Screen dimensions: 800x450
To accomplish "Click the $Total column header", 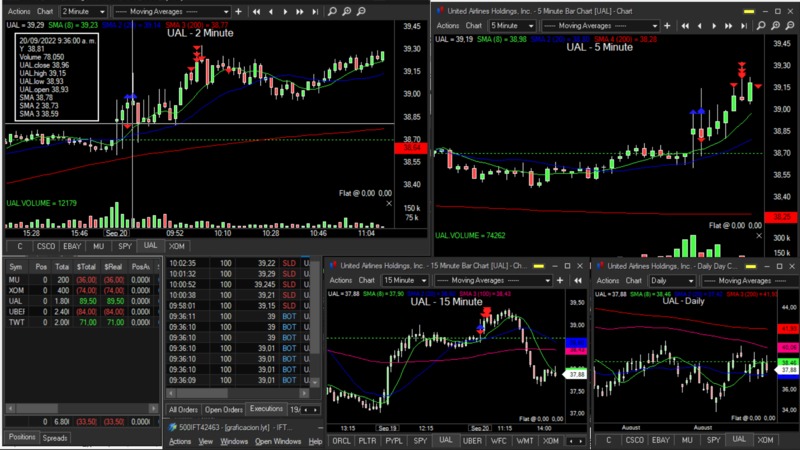I will coord(87,267).
